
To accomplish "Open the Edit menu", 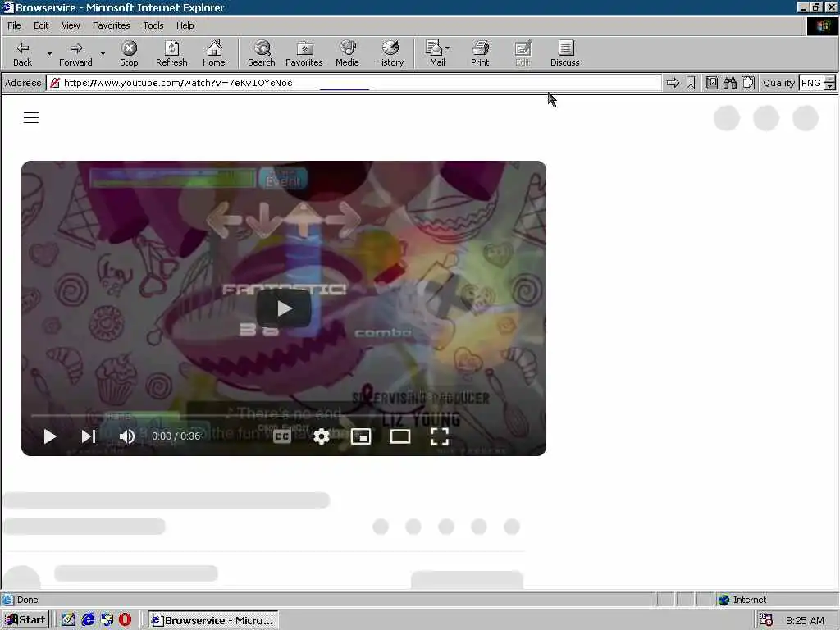I will coord(41,25).
